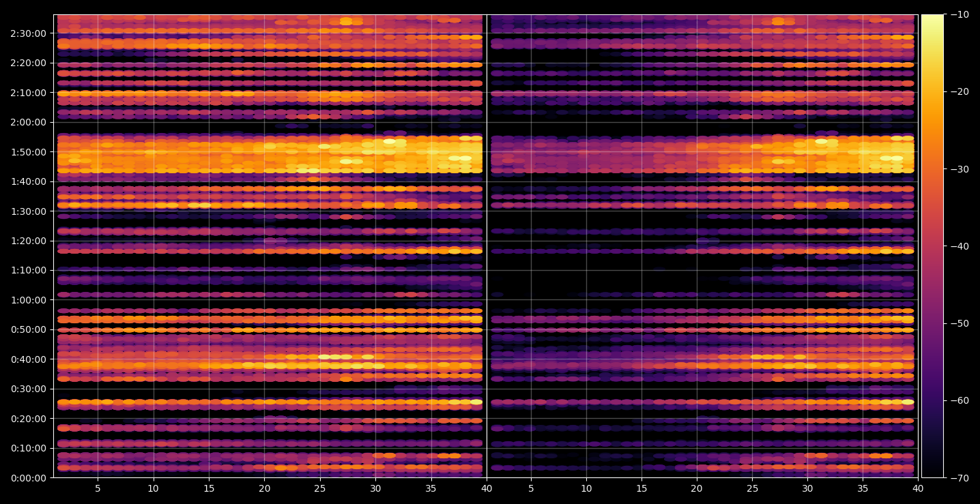The image size is (980, 504).
Task: Click x-axis label 5 under left heatmap
Action: (x=98, y=488)
